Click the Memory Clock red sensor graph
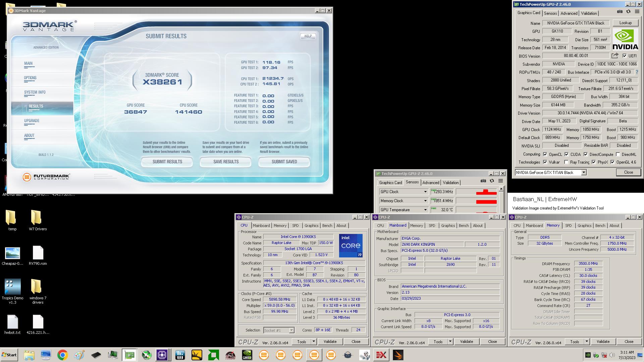This screenshot has height=362, width=644. click(x=476, y=201)
